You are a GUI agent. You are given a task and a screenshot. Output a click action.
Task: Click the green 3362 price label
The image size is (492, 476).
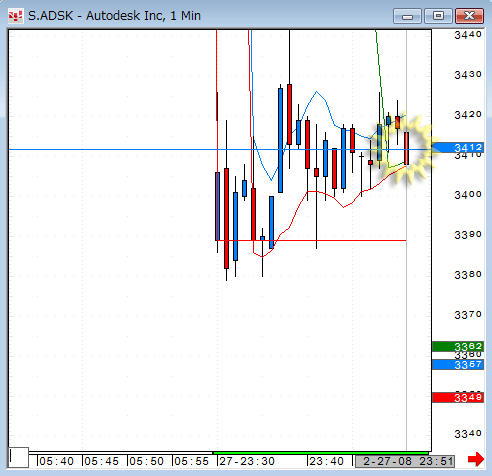[x=458, y=347]
